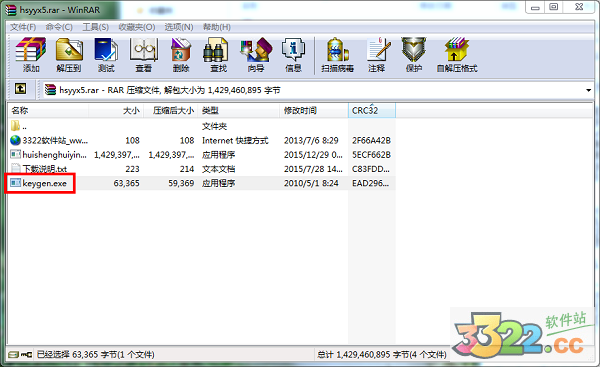Minimize the WinRAR window
Screen dimensions: 600x367
point(535,8)
